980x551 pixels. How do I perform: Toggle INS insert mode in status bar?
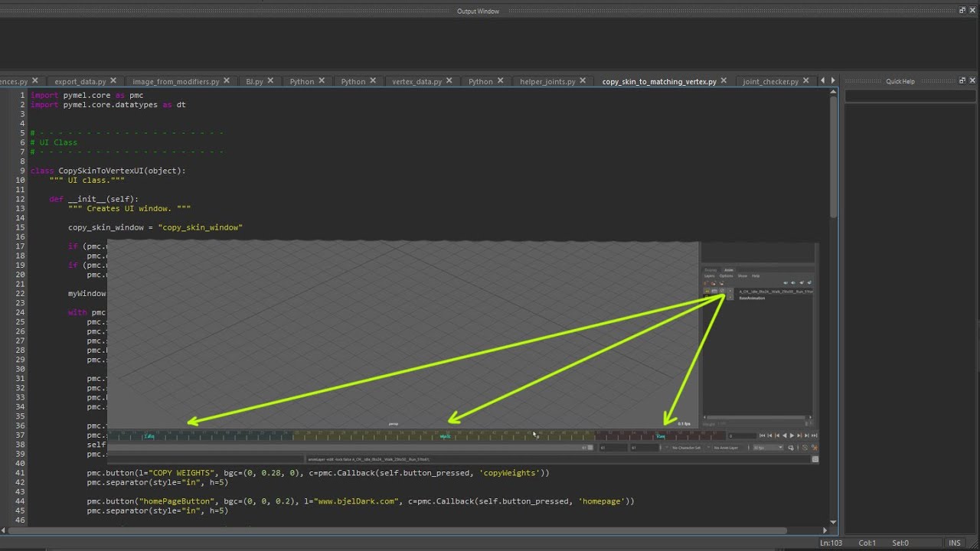(x=955, y=543)
